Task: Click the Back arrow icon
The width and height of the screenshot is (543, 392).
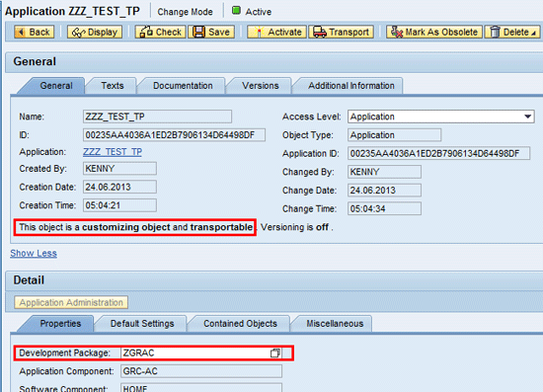Action: 21,32
